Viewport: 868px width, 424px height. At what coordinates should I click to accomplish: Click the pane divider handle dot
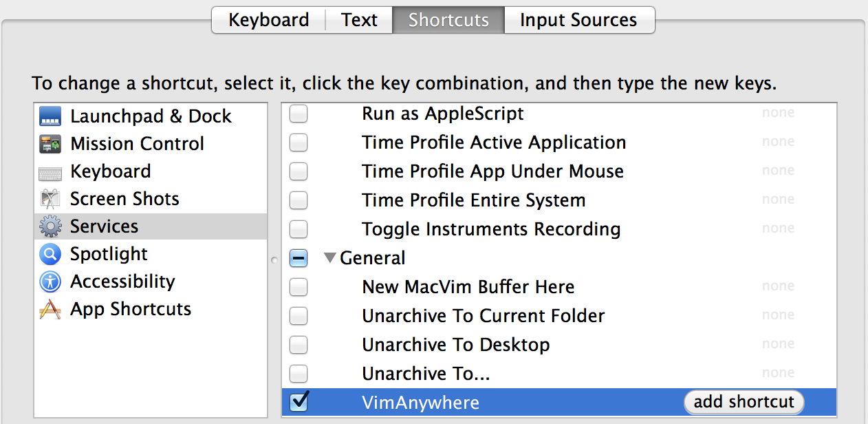pos(274,260)
